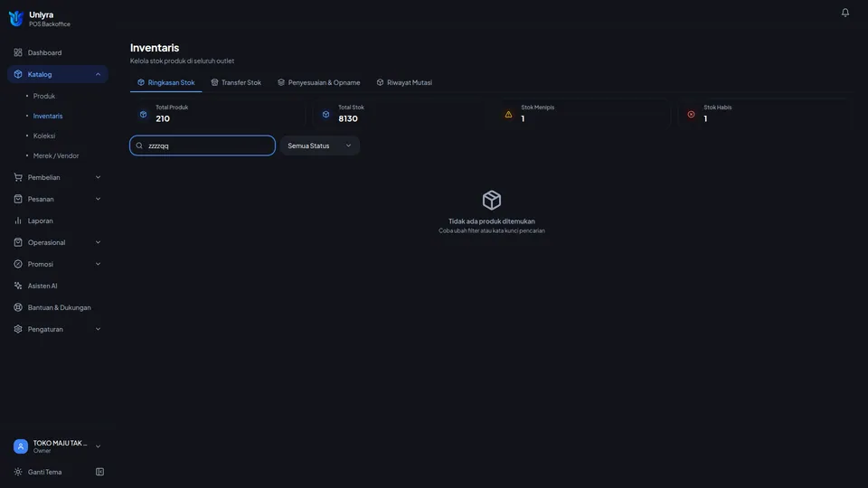
Task: Click the Pesanan bag icon
Action: [18, 199]
